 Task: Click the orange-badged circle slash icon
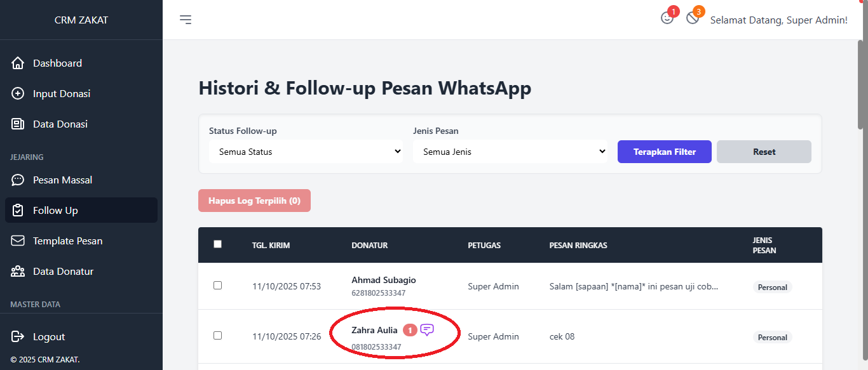(693, 18)
